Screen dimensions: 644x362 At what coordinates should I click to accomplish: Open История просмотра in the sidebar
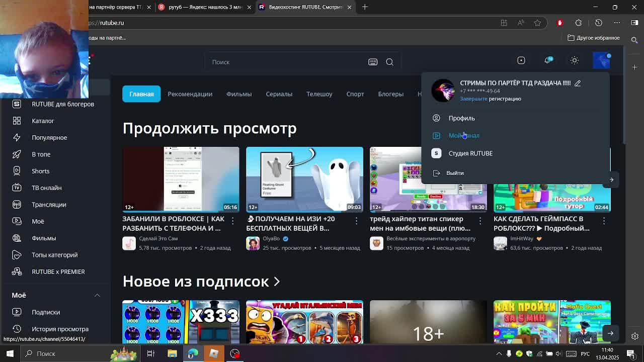click(60, 329)
